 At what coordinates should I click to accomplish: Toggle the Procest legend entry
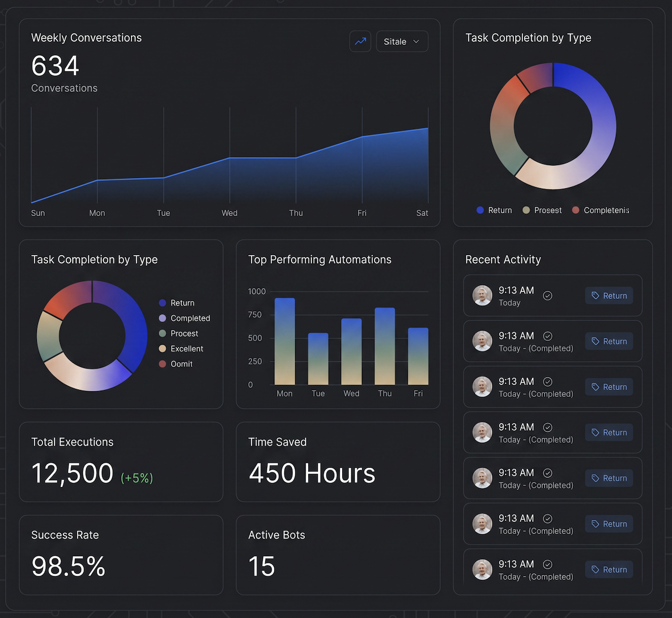pos(178,333)
